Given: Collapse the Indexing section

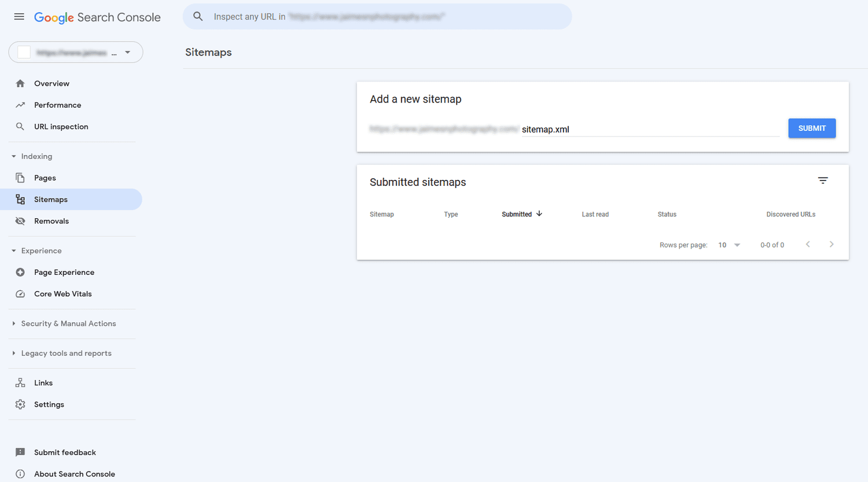Looking at the screenshot, I should 13,156.
